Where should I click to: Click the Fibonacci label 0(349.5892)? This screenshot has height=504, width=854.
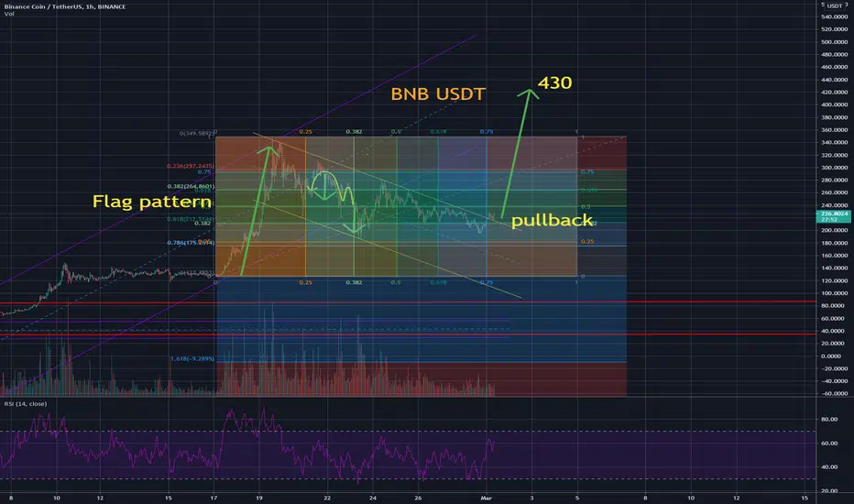click(196, 133)
